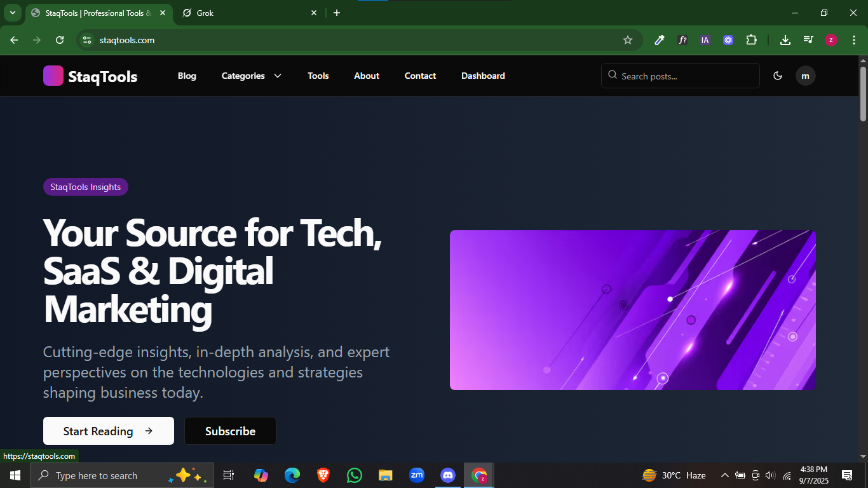Image resolution: width=868 pixels, height=488 pixels.
Task: Open the user avatar 'm' menu
Action: 806,76
